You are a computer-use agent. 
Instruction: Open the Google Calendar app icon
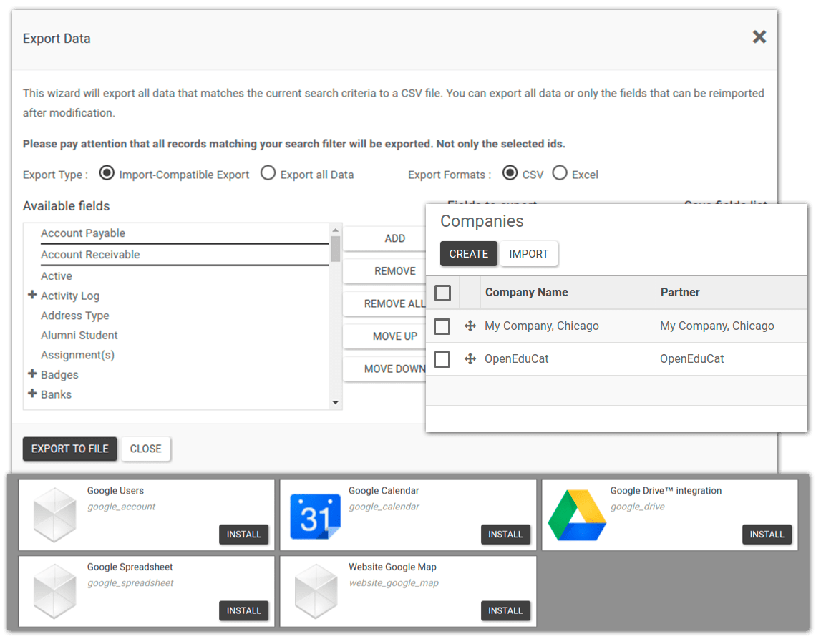(316, 514)
